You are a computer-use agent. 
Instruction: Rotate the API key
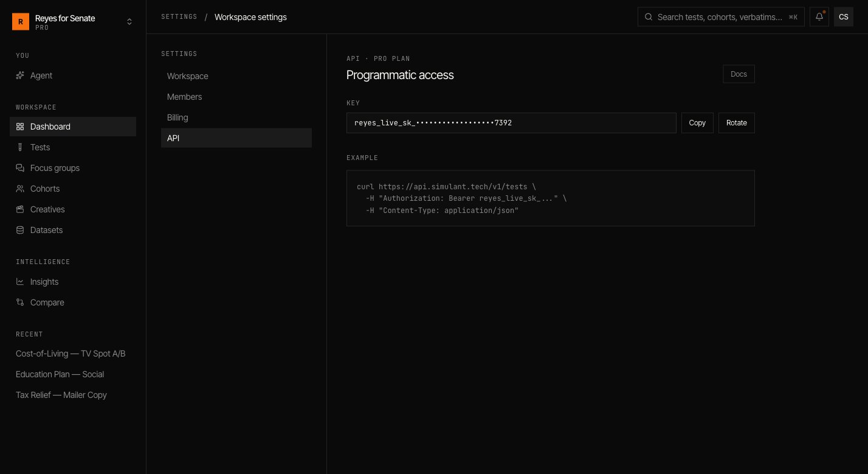737,123
